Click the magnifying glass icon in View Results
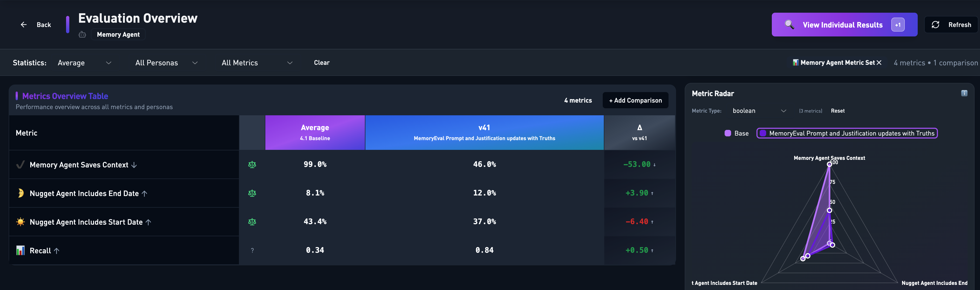This screenshot has height=290, width=980. point(789,25)
